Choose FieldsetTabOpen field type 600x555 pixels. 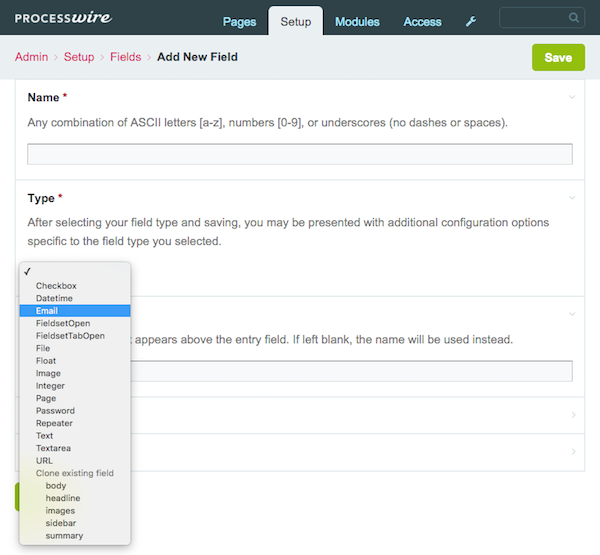click(75, 336)
